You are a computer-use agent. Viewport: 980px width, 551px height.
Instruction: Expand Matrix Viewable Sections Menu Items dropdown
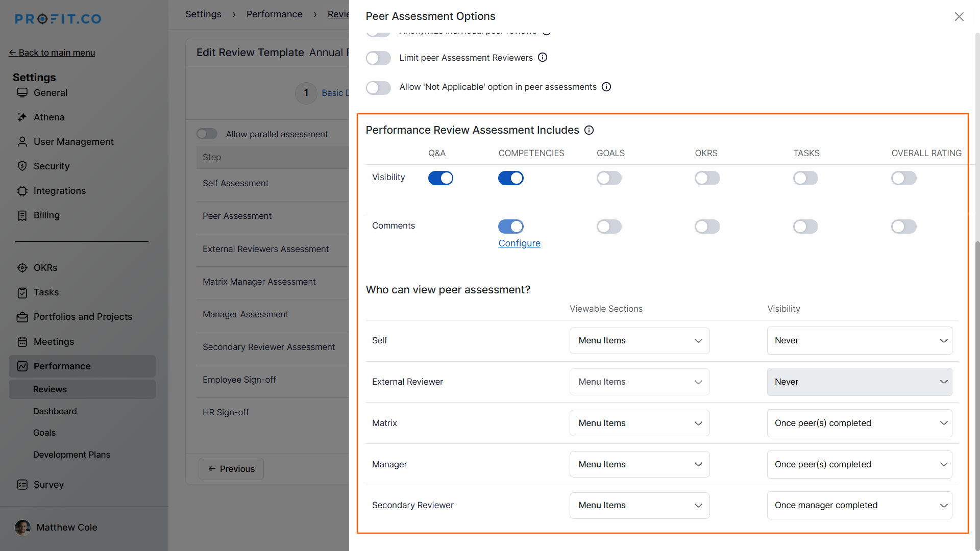coord(640,423)
